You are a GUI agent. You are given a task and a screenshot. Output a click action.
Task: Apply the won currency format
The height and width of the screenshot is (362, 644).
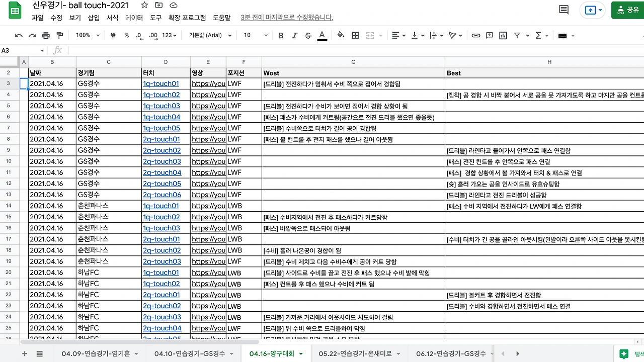point(113,36)
